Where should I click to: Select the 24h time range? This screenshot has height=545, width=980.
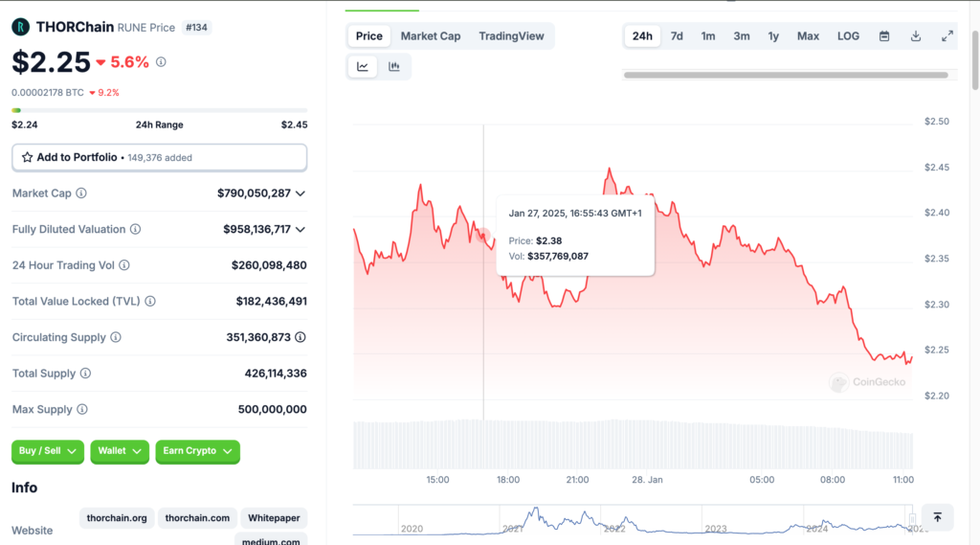pyautogui.click(x=642, y=36)
